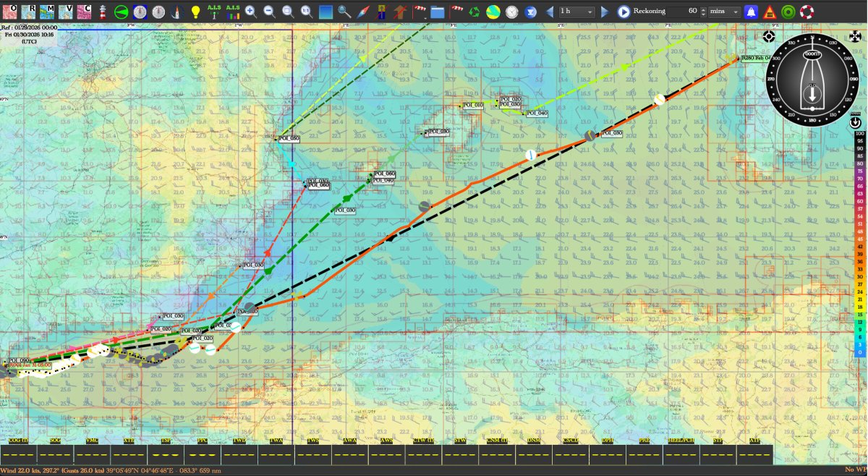The width and height of the screenshot is (868, 476).
Task: Click the 1:1 scale zoom icon
Action: (x=305, y=11)
